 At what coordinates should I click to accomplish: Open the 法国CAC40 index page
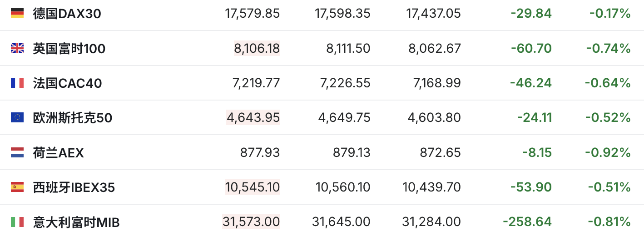tap(67, 83)
